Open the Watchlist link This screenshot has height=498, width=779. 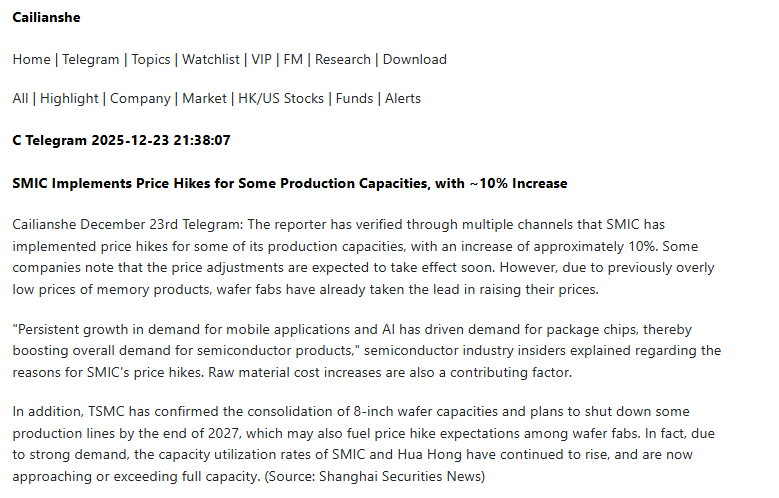point(211,59)
